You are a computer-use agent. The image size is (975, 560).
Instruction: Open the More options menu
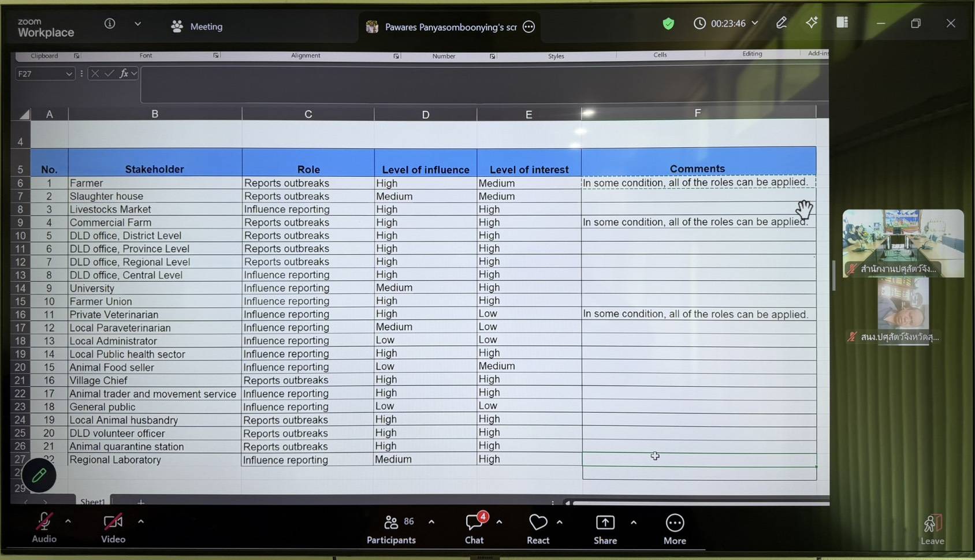[675, 523]
